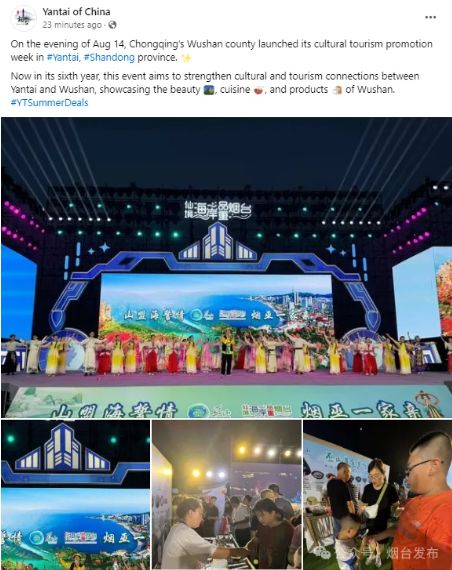Click the post text about the sixth year event
Image resolution: width=452 pixels, height=570 pixels.
tap(215, 83)
